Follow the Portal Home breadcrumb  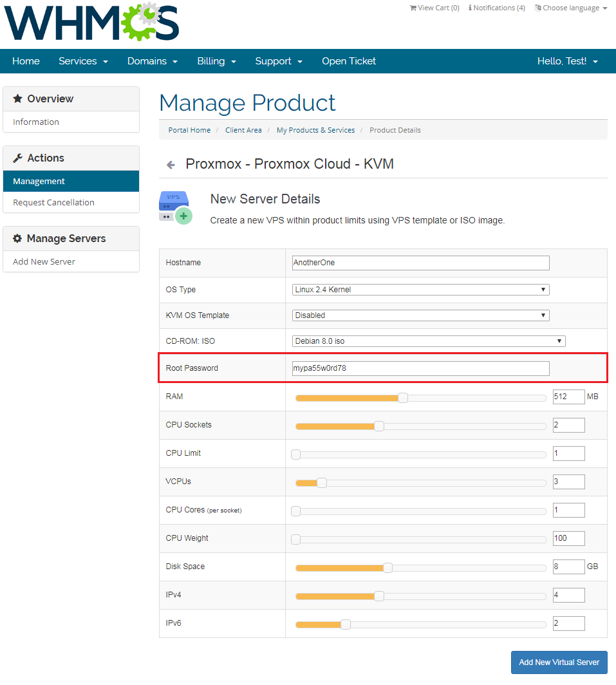point(189,130)
